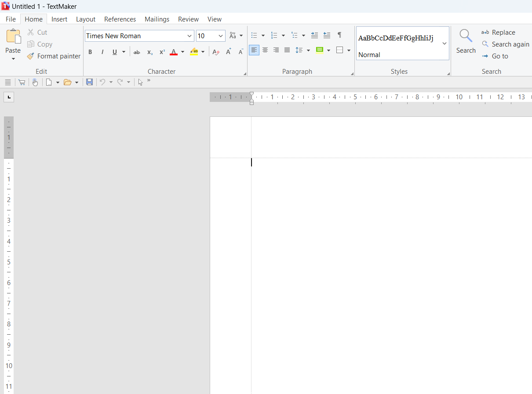Screen dimensions: 532x394
Task: Click the tab type selector beside the ruler
Action: [x=9, y=97]
